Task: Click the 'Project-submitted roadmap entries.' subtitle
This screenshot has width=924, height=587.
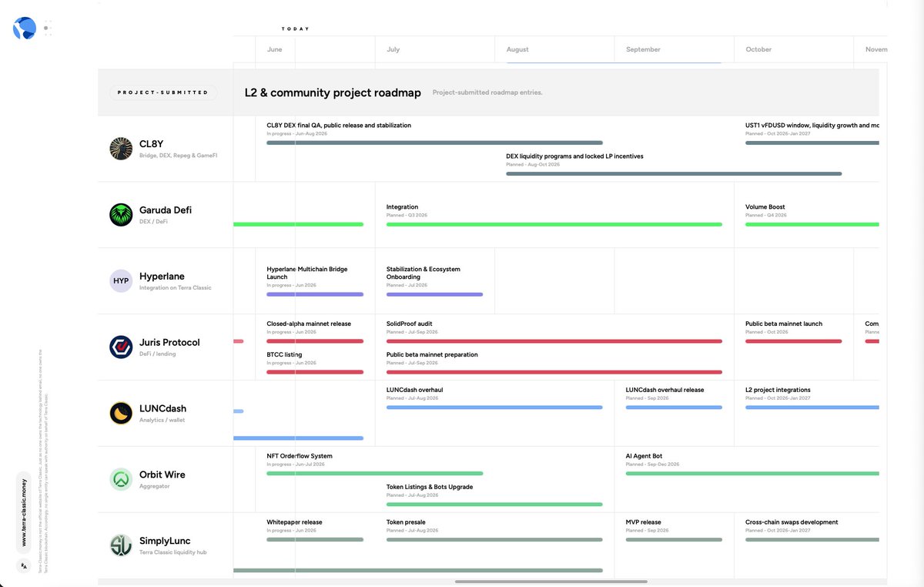Action: point(487,92)
